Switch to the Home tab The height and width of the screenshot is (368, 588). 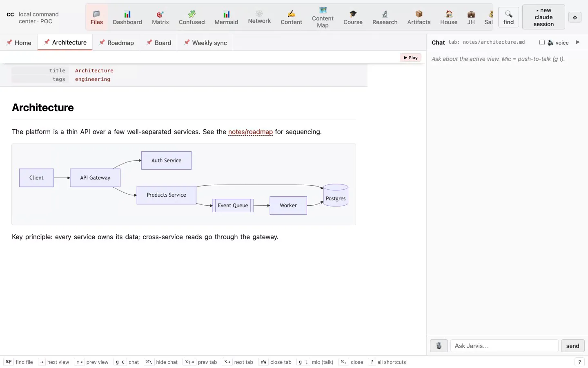tap(19, 43)
